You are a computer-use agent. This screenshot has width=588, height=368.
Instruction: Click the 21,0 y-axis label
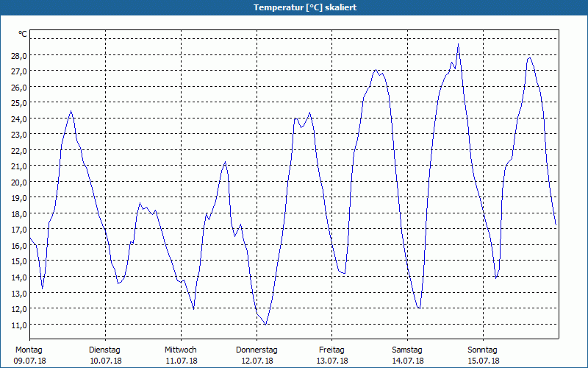tap(19, 166)
